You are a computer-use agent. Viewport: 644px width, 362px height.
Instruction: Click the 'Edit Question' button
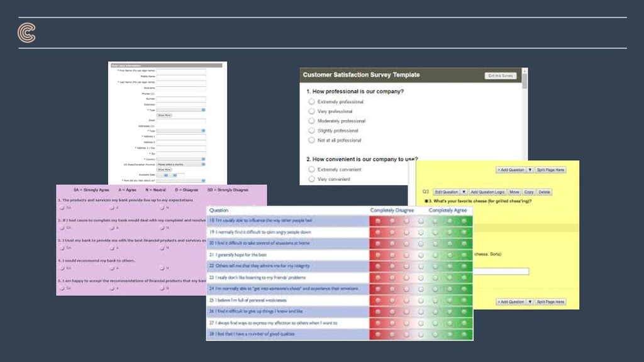[447, 192]
